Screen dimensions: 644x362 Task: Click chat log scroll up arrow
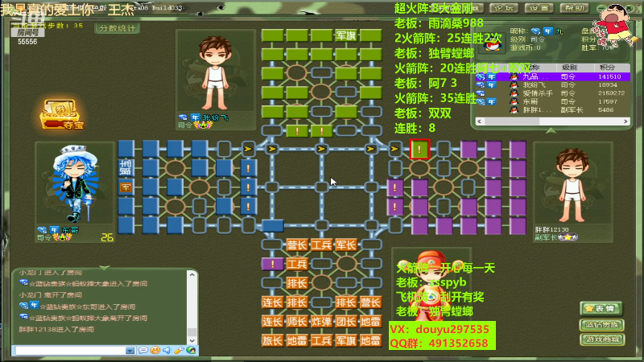point(192,274)
